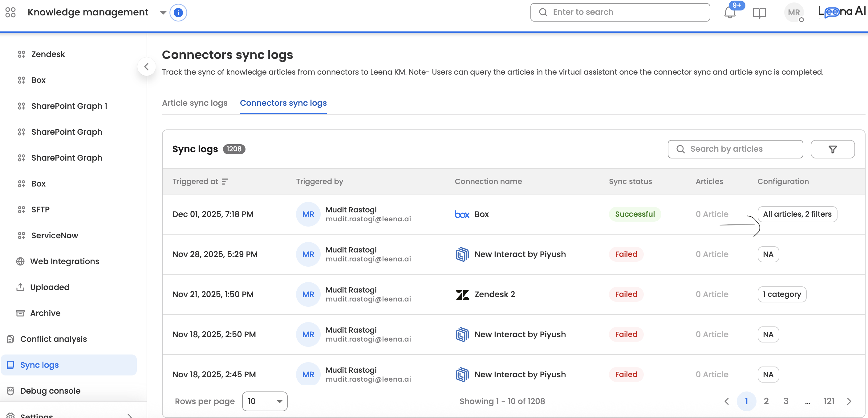This screenshot has width=868, height=418.
Task: Open the apps grid icon
Action: 10,12
